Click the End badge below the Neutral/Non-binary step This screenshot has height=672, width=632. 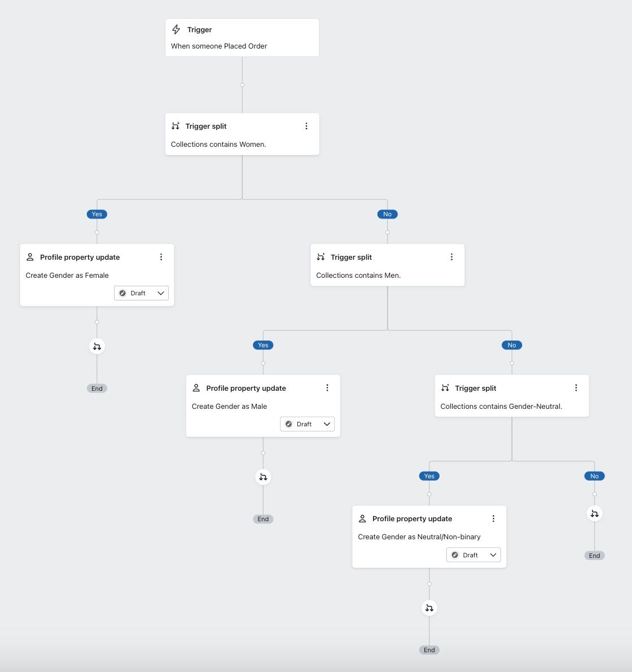(x=429, y=650)
